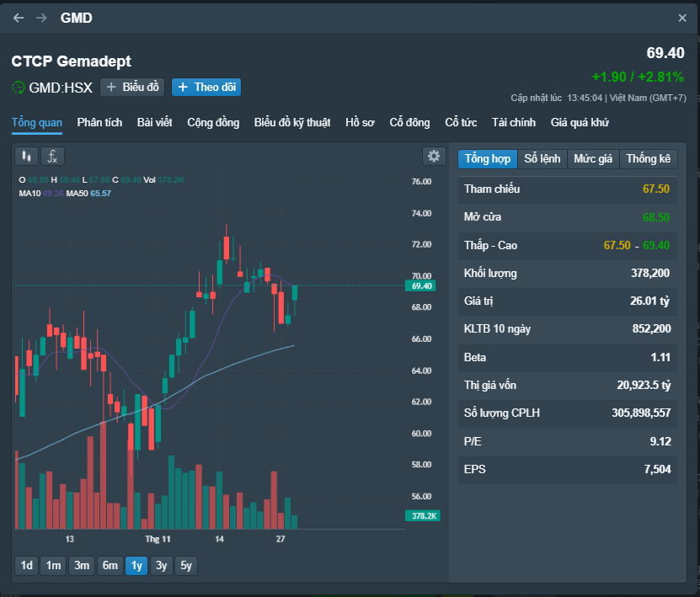The width and height of the screenshot is (700, 597).
Task: Click the Số lượng CPLH row
Action: (568, 413)
